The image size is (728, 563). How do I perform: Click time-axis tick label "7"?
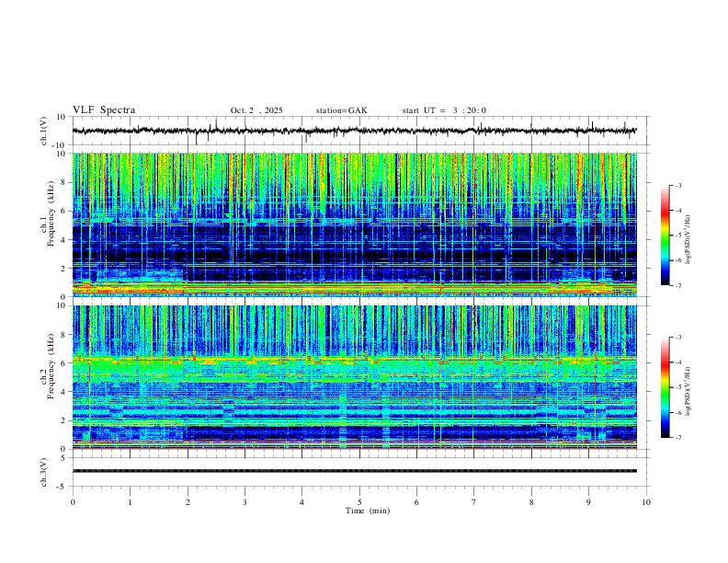pyautogui.click(x=474, y=502)
